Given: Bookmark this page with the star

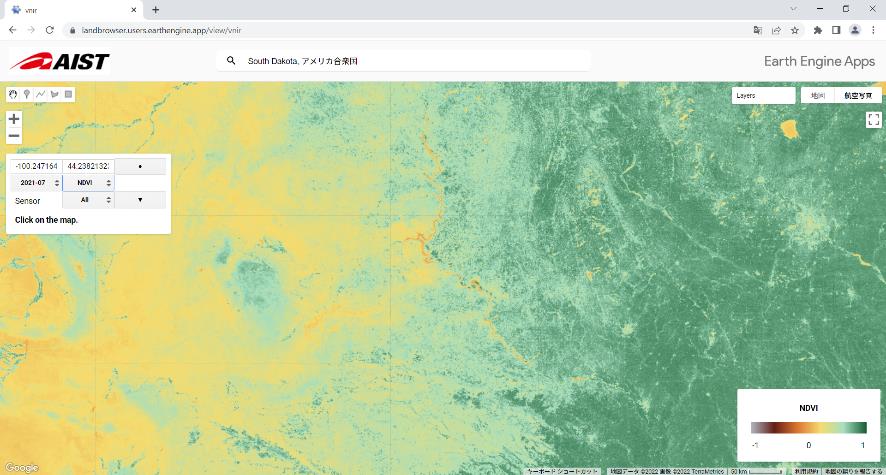Looking at the screenshot, I should [x=795, y=30].
